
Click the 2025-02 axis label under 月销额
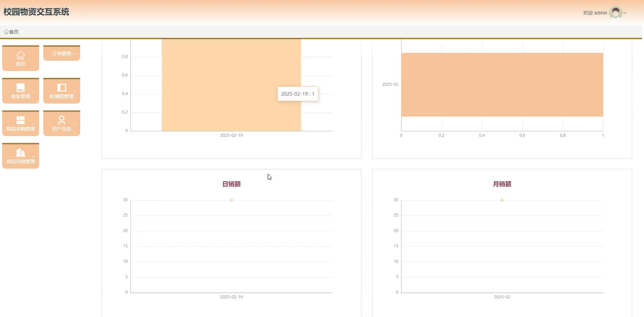tap(502, 297)
